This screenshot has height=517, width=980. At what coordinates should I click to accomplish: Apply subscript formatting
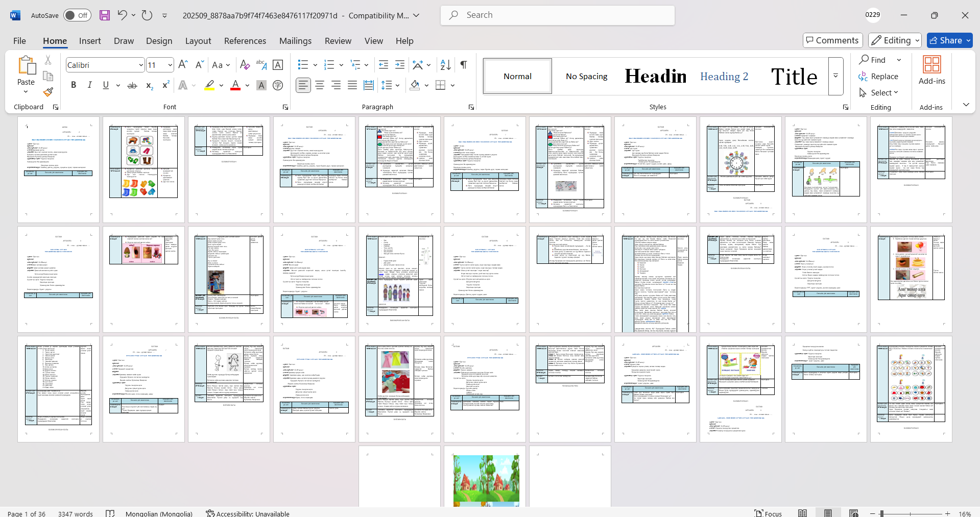[x=149, y=85]
